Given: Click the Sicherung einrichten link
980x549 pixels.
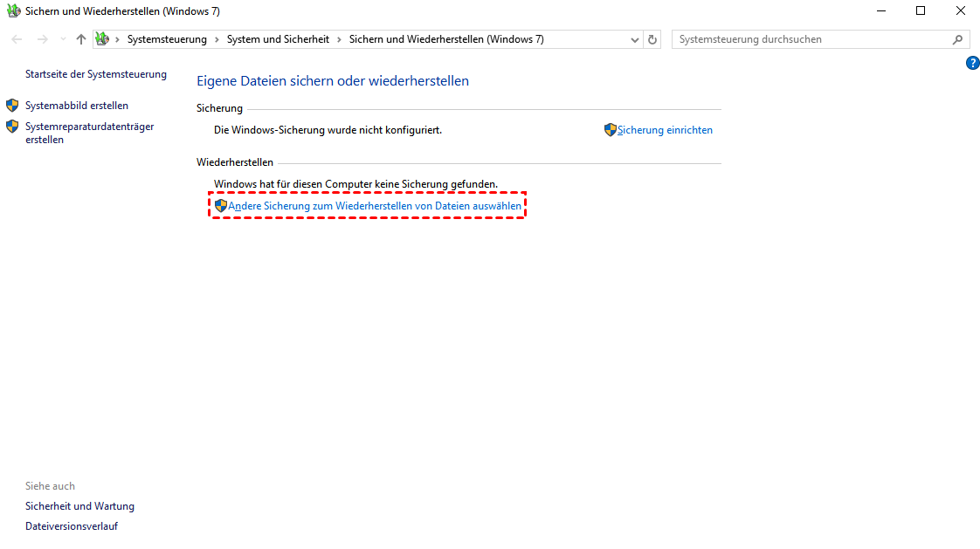Looking at the screenshot, I should click(665, 130).
